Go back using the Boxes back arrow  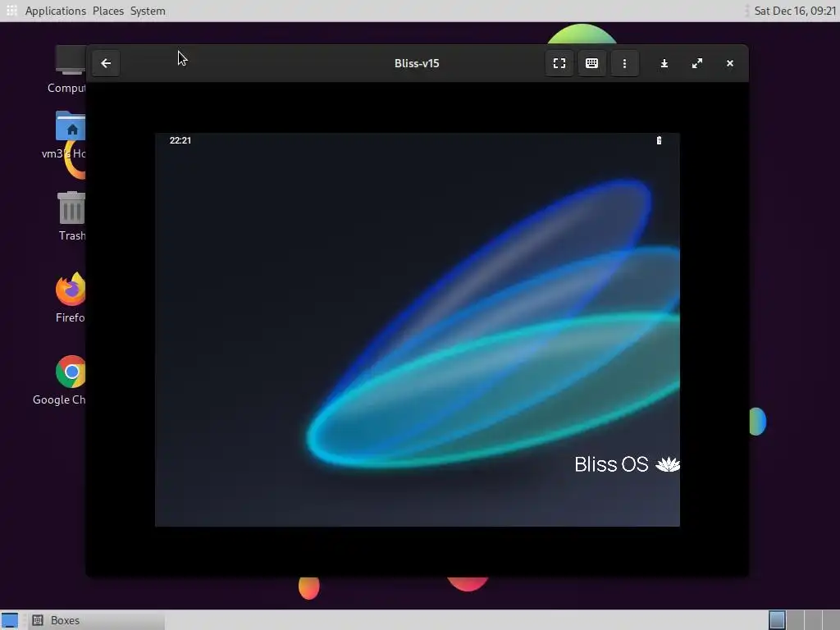click(x=106, y=63)
